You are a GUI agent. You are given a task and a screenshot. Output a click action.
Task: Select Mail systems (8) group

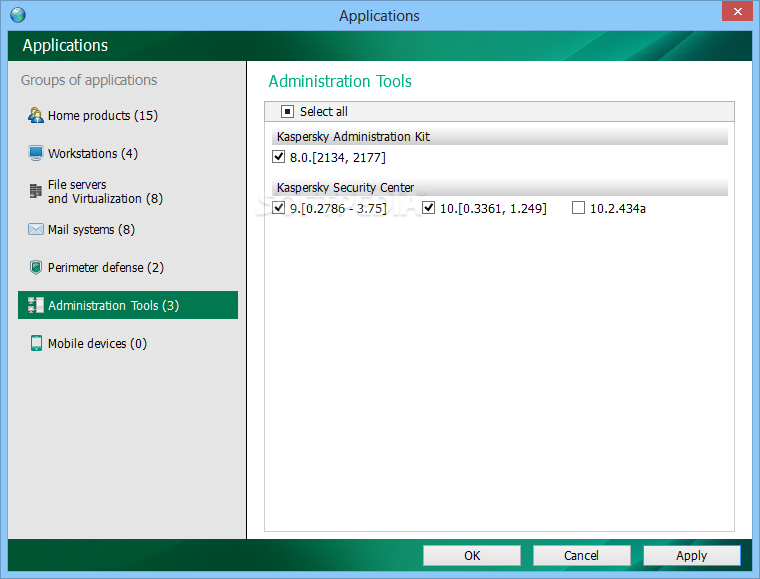coord(127,229)
